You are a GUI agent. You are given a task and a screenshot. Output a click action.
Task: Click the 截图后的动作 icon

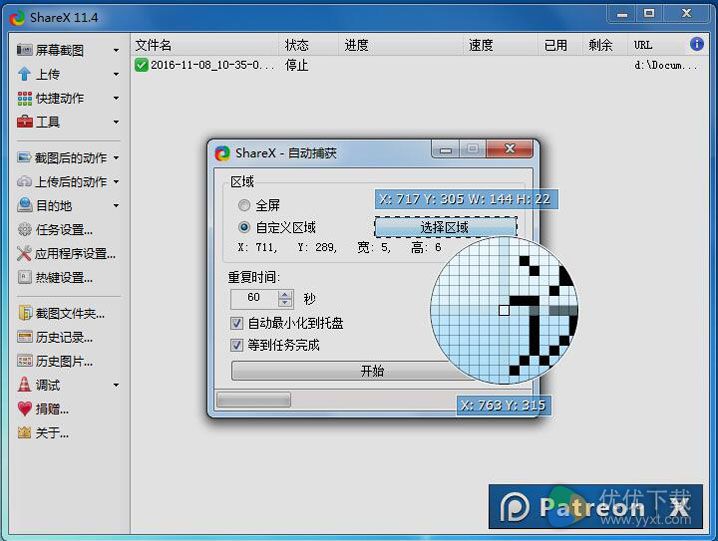coord(24,158)
